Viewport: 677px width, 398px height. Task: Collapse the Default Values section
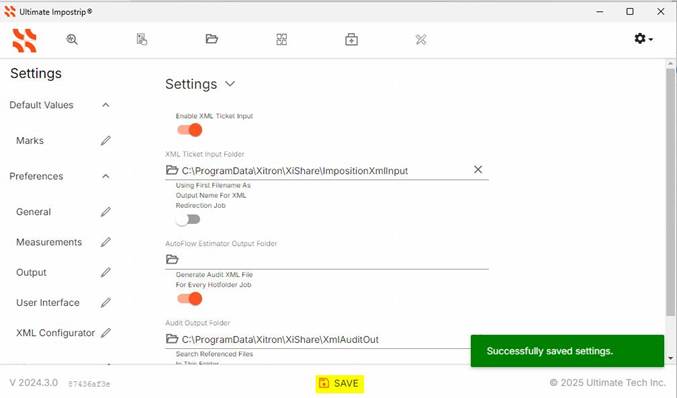click(106, 105)
